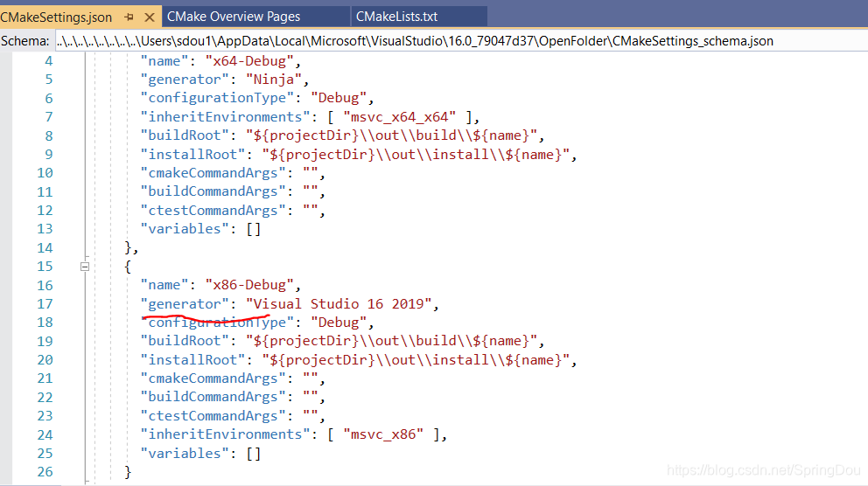Click "buildCommandArgs" key on line 22

(213, 397)
